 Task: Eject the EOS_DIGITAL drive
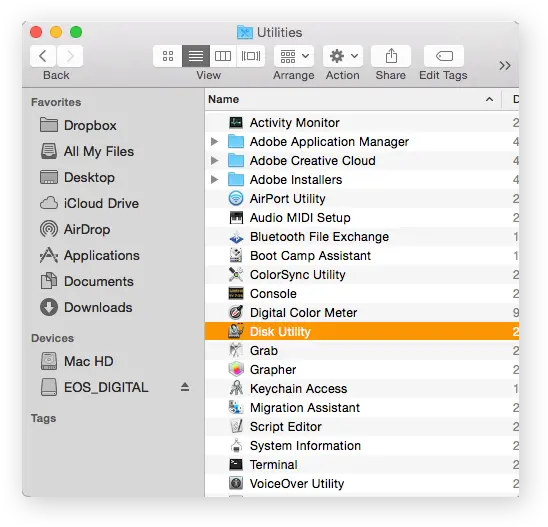point(185,387)
